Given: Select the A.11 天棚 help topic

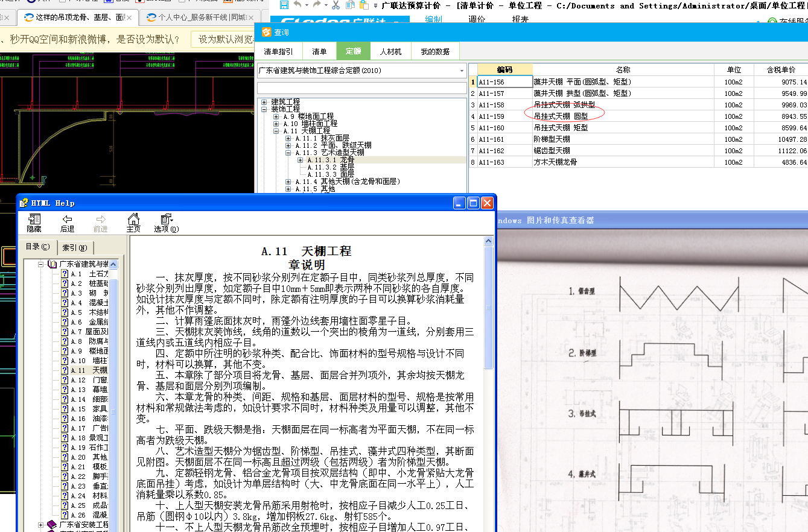Looking at the screenshot, I should [89, 370].
